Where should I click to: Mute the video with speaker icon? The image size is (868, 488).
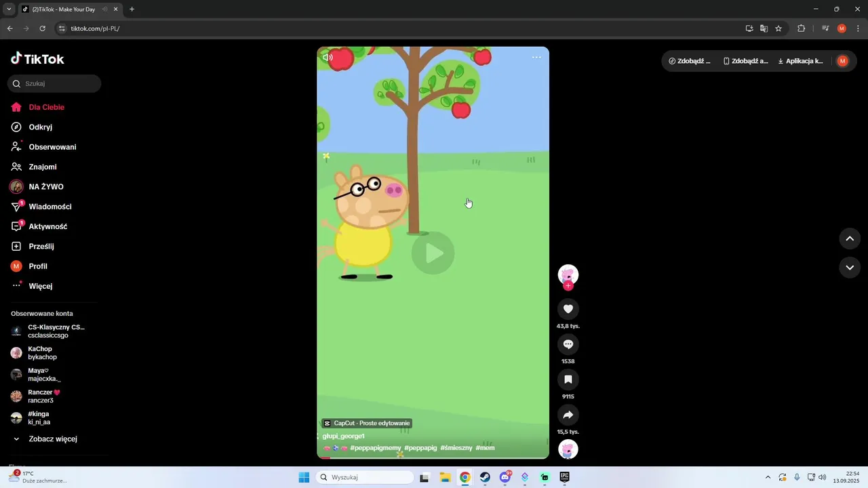[328, 58]
